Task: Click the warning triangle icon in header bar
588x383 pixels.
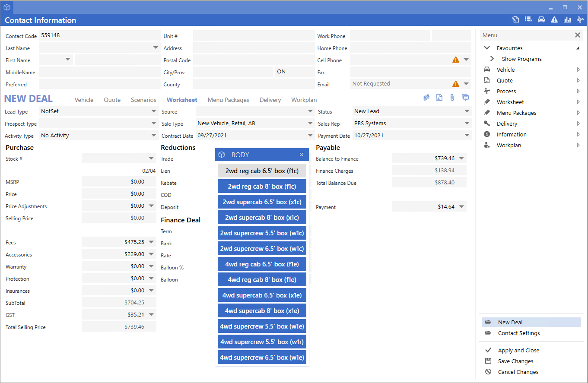Action: coord(554,19)
